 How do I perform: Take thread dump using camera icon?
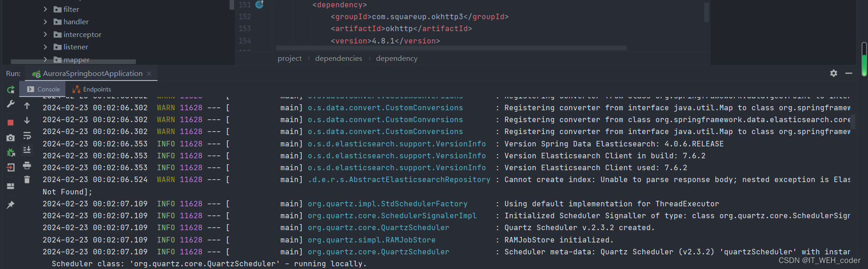point(11,138)
